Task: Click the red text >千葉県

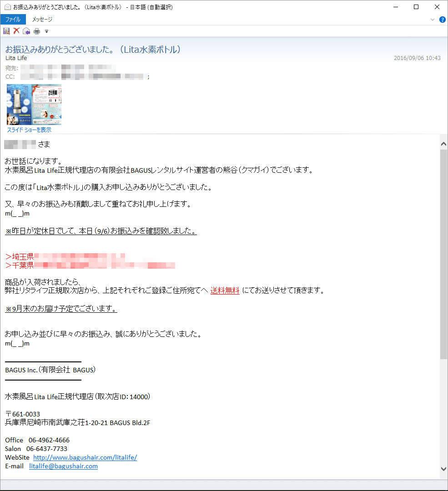Action: [20, 265]
